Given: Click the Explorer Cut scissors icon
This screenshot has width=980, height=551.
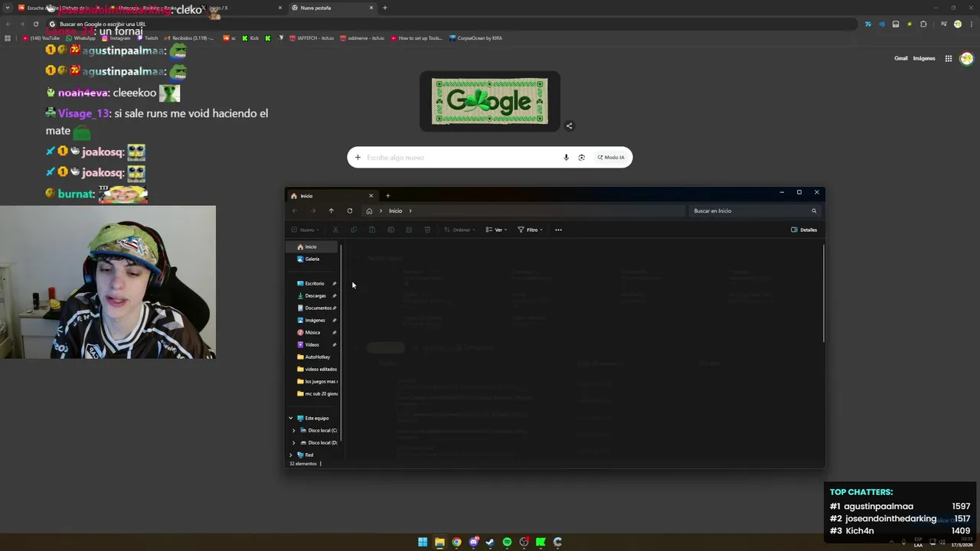Looking at the screenshot, I should pyautogui.click(x=335, y=230).
